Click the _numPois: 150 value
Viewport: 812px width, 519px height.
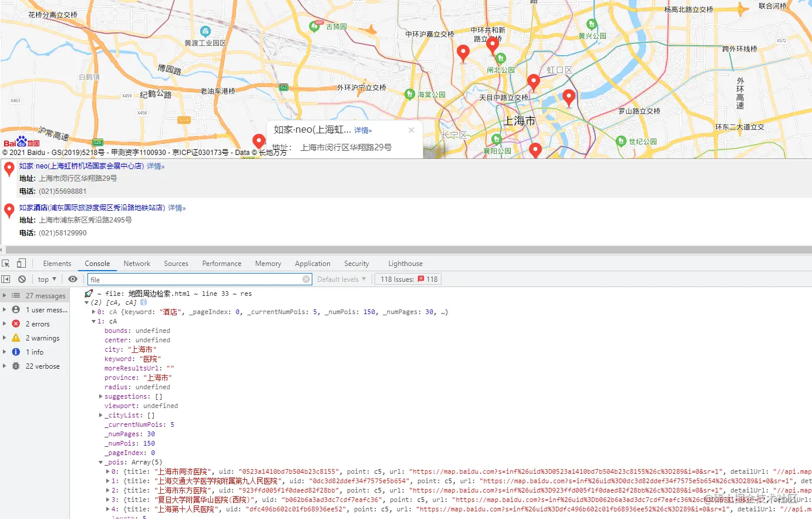[149, 444]
